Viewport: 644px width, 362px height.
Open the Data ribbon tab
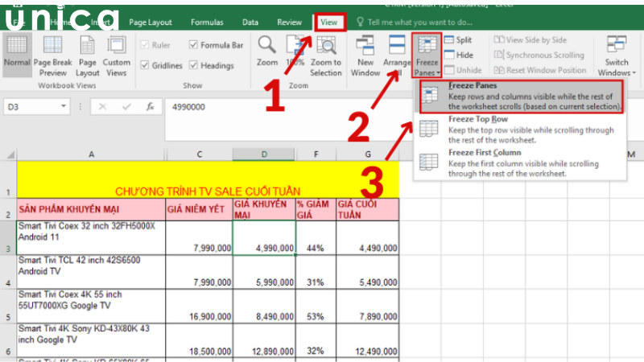pos(250,23)
